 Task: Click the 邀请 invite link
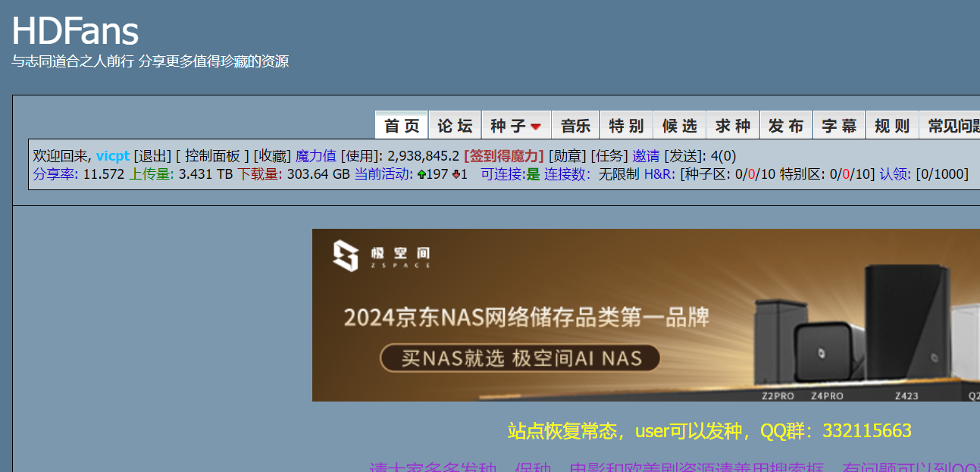646,156
